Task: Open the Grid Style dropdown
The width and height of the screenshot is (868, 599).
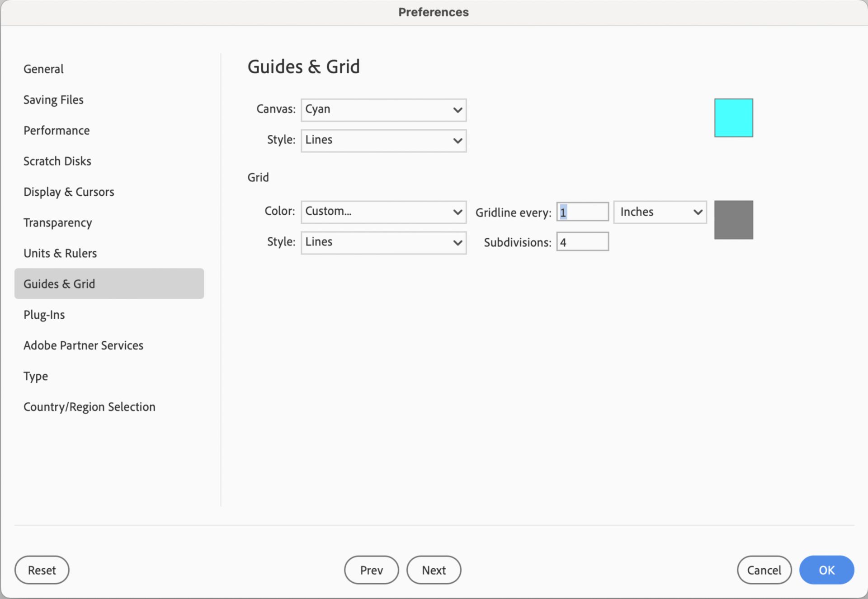Action: point(383,243)
